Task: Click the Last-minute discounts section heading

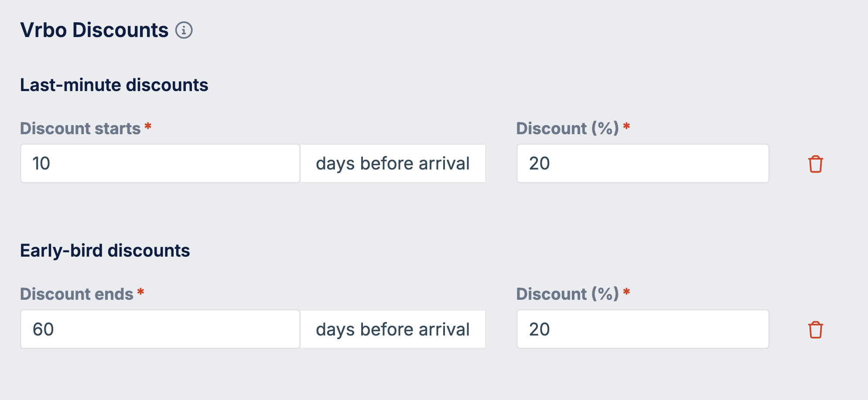Action: [x=114, y=85]
